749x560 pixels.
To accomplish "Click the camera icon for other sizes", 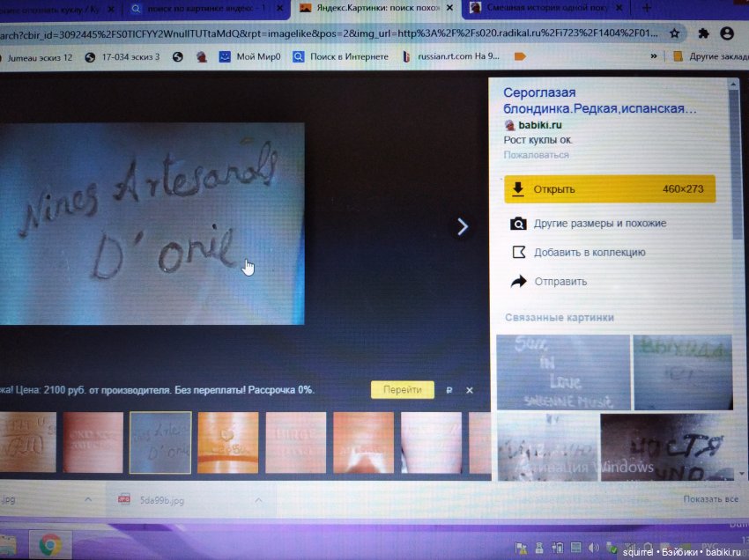I will 519,224.
